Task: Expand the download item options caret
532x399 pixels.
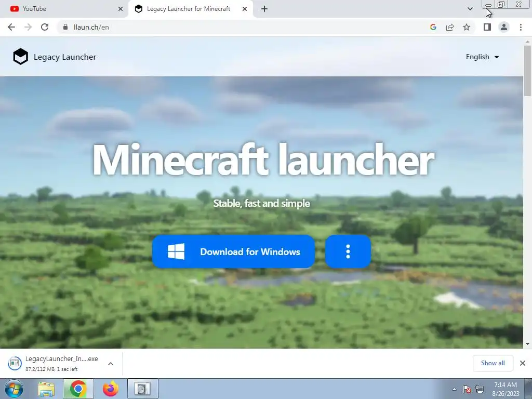Action: tap(111, 364)
